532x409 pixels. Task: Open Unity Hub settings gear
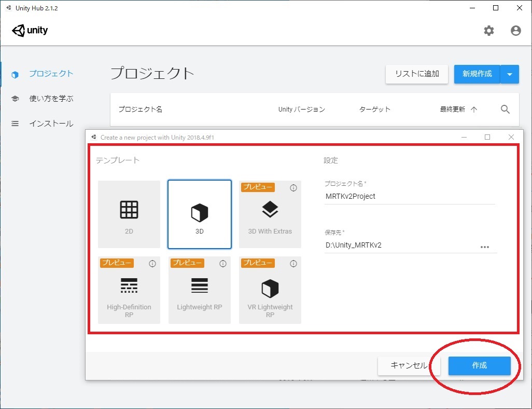(x=488, y=31)
